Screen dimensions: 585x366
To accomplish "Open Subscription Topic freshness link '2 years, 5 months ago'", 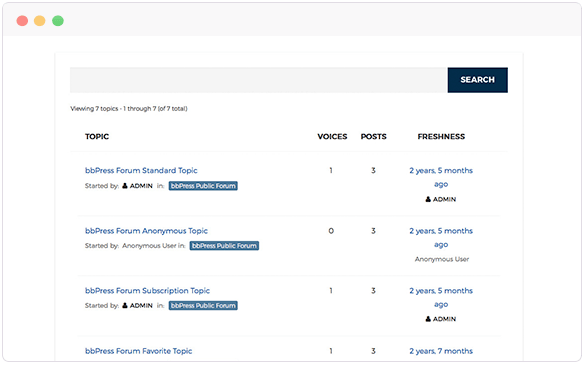I will click(x=441, y=297).
